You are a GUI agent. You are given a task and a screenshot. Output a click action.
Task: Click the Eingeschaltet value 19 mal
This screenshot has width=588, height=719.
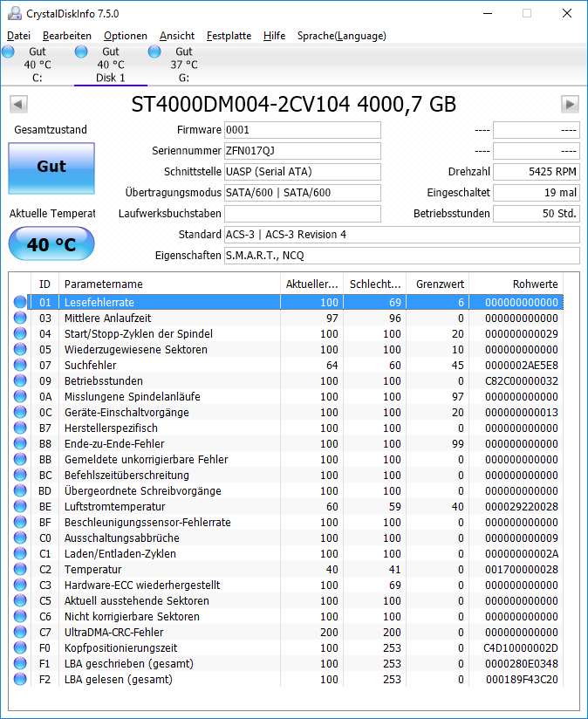point(537,193)
